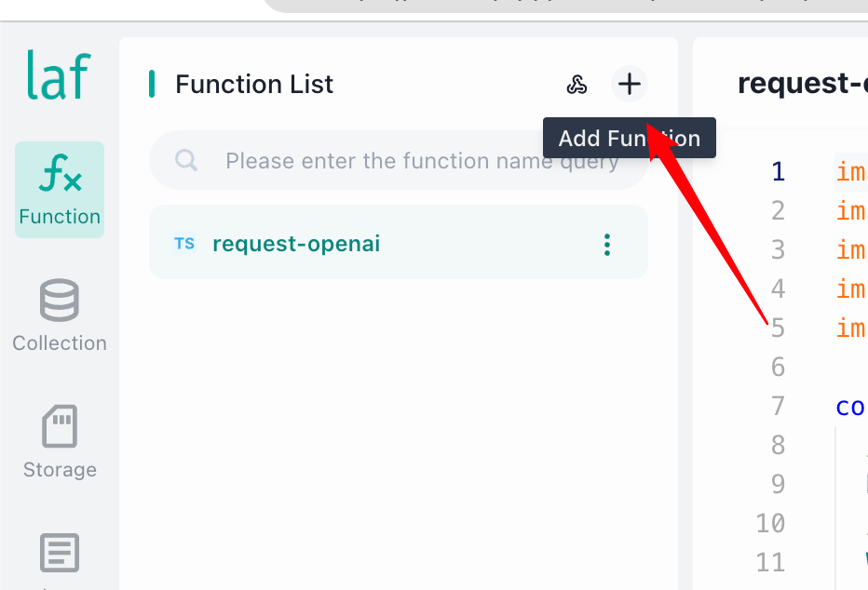
Task: Place cursor on editor line 1
Action: pyautogui.click(x=851, y=172)
